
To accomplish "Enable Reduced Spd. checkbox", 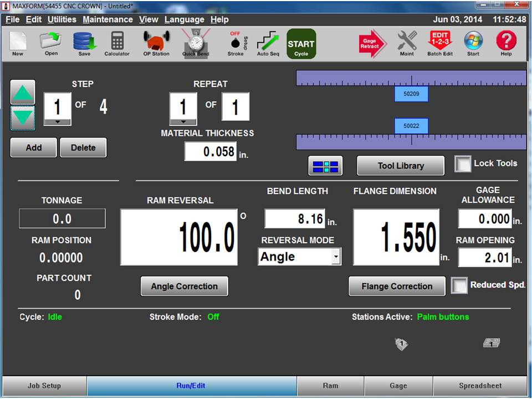I will pos(459,285).
